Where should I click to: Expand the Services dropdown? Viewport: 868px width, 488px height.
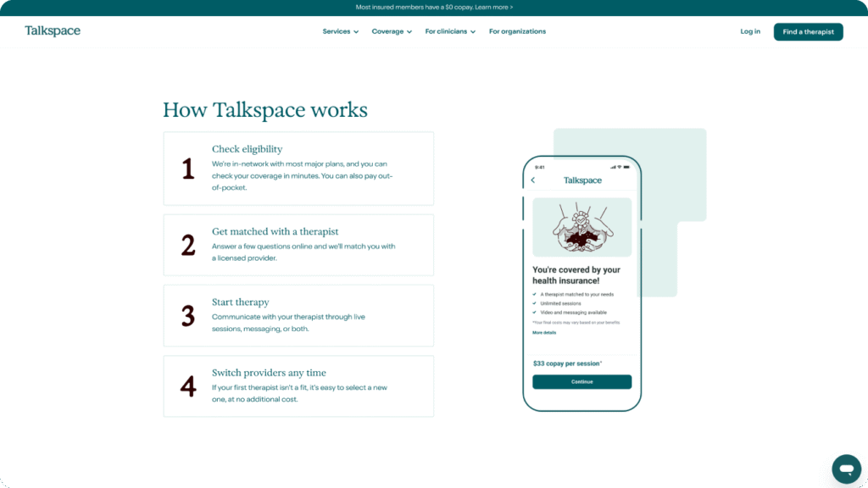[x=339, y=31]
